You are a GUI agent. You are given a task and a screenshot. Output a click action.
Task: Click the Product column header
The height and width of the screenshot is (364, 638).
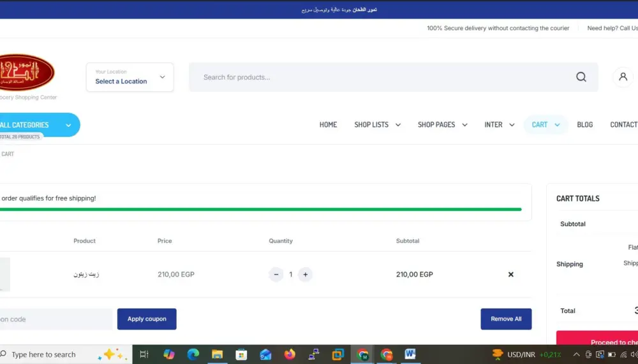click(x=84, y=241)
